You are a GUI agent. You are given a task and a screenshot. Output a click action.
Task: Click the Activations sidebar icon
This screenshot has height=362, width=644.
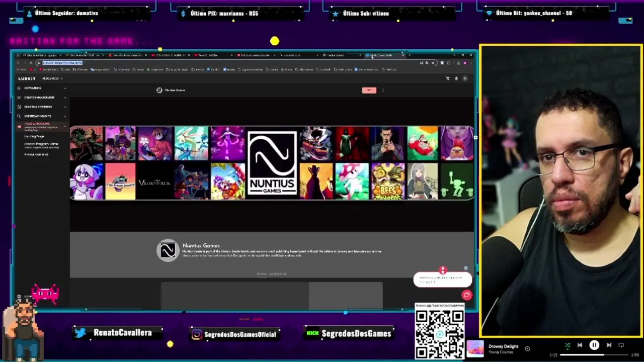(x=19, y=88)
